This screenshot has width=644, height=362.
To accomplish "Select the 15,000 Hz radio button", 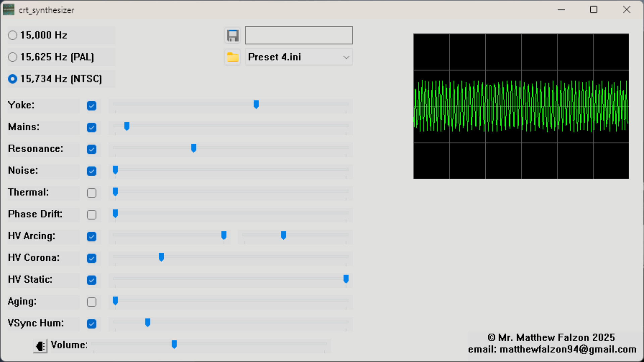I will coord(13,35).
